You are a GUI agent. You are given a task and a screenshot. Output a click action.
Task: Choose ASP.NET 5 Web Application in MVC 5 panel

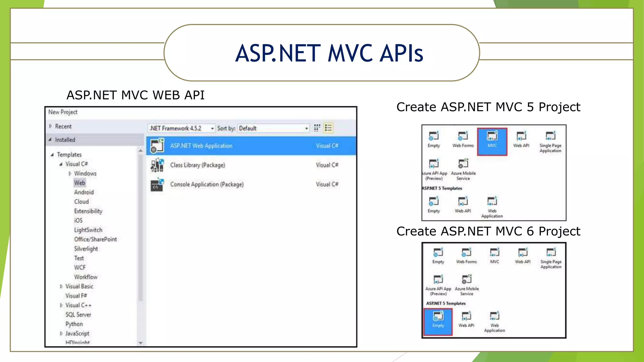click(x=492, y=207)
